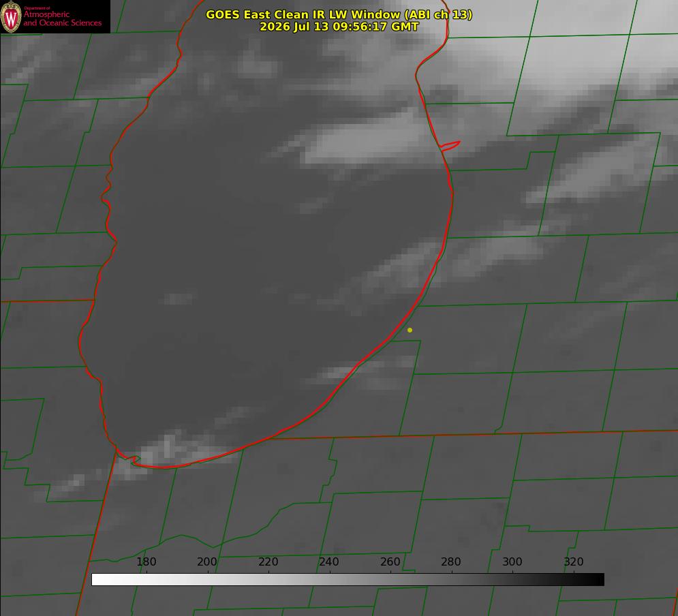Click the 260 colorbar label
This screenshot has height=616, width=678.
pyautogui.click(x=390, y=561)
